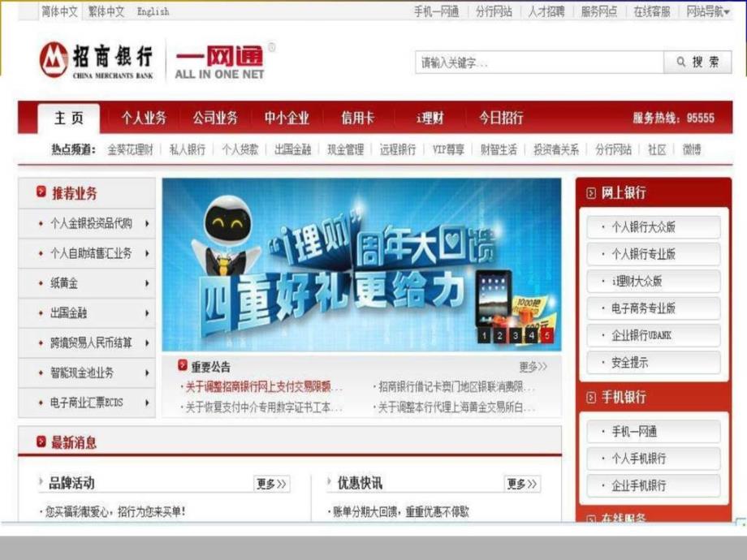This screenshot has width=747, height=560.
Task: Click the keyword search input field
Action: click(539, 62)
